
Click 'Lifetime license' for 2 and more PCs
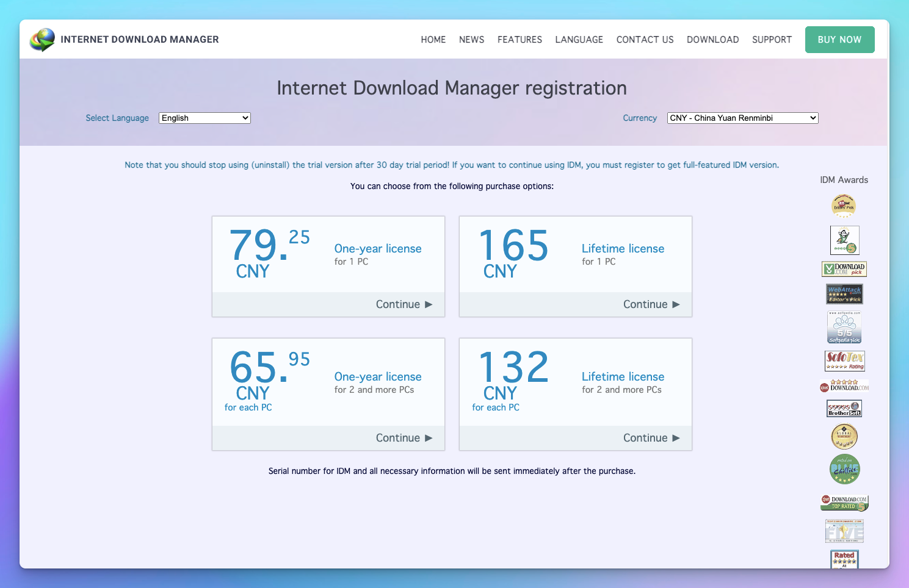623,377
